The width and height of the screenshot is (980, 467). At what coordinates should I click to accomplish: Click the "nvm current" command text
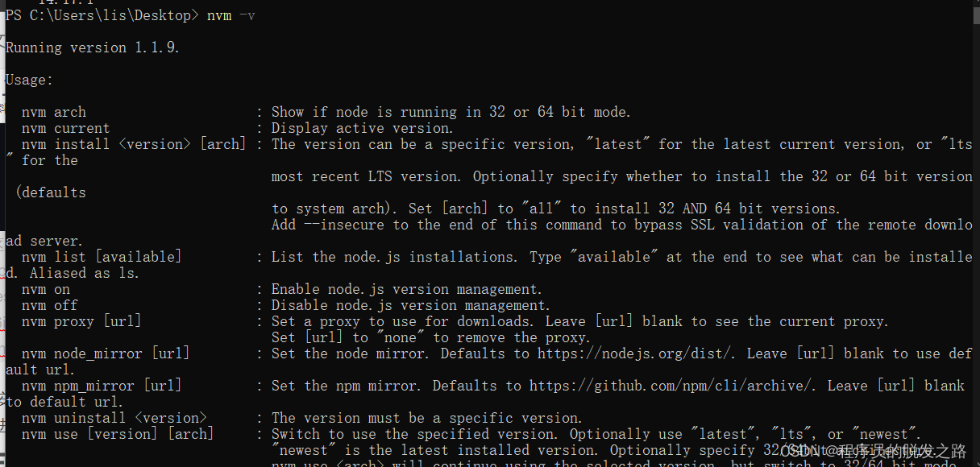pos(65,128)
